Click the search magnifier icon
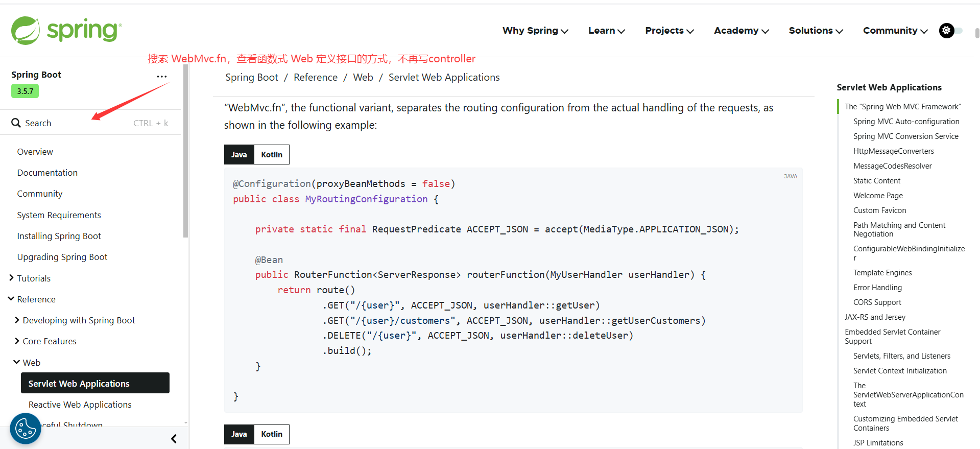 tap(16, 123)
